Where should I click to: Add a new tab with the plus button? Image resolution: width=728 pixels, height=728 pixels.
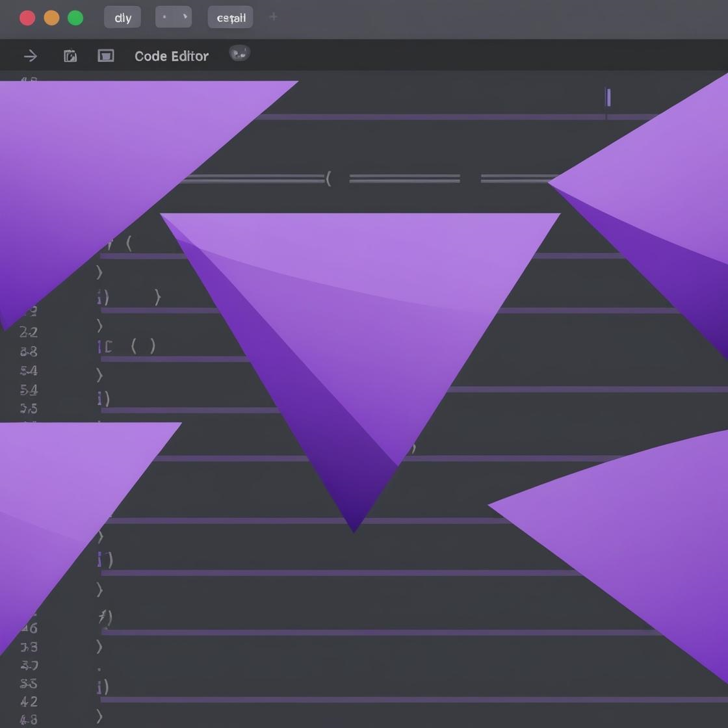[273, 17]
